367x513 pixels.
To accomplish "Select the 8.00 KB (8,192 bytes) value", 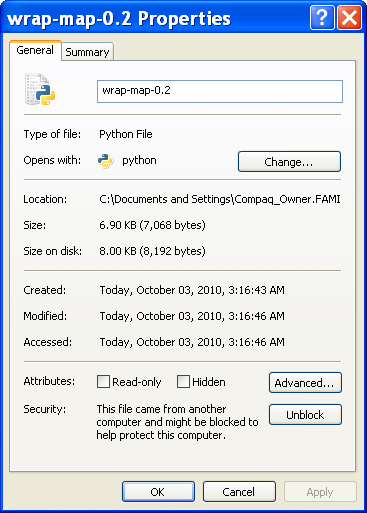I will click(x=152, y=251).
